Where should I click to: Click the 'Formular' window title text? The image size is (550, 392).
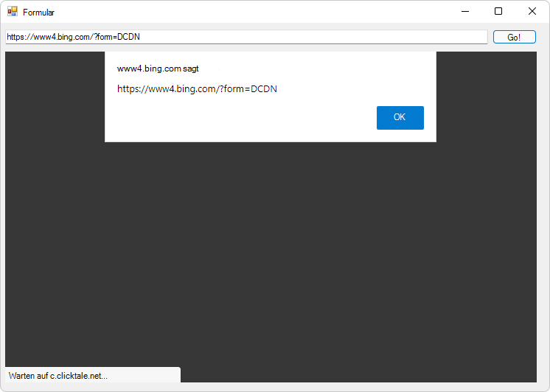click(38, 13)
